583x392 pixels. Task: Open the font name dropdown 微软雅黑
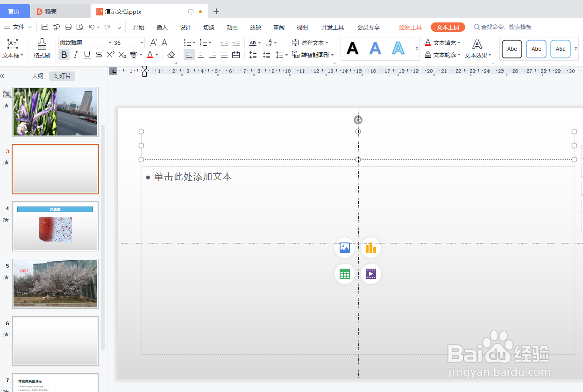pyautogui.click(x=110, y=43)
